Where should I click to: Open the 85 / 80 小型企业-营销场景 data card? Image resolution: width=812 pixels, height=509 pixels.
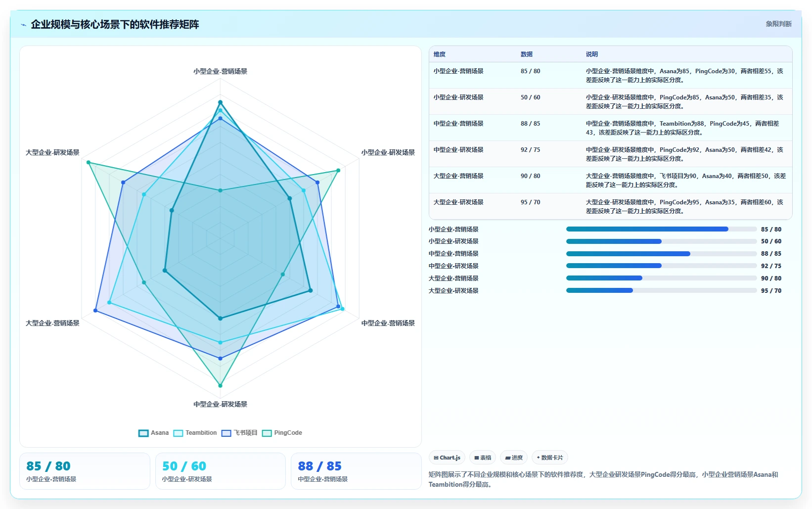85,471
